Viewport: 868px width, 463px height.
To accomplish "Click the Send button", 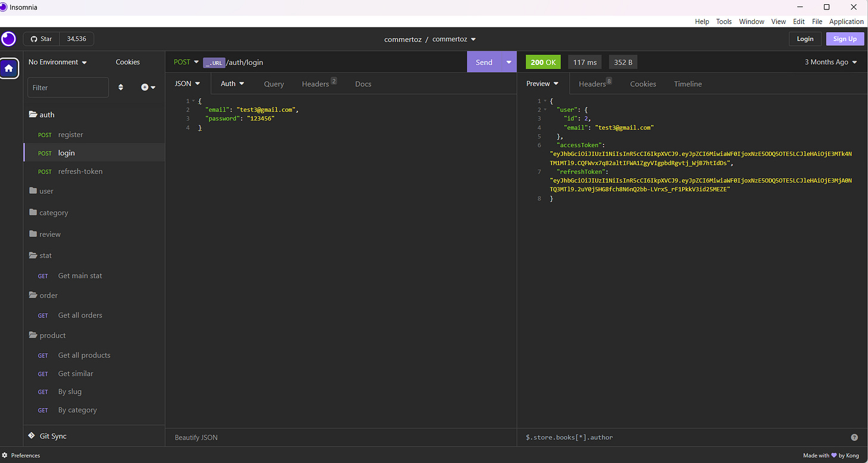I will tap(484, 62).
